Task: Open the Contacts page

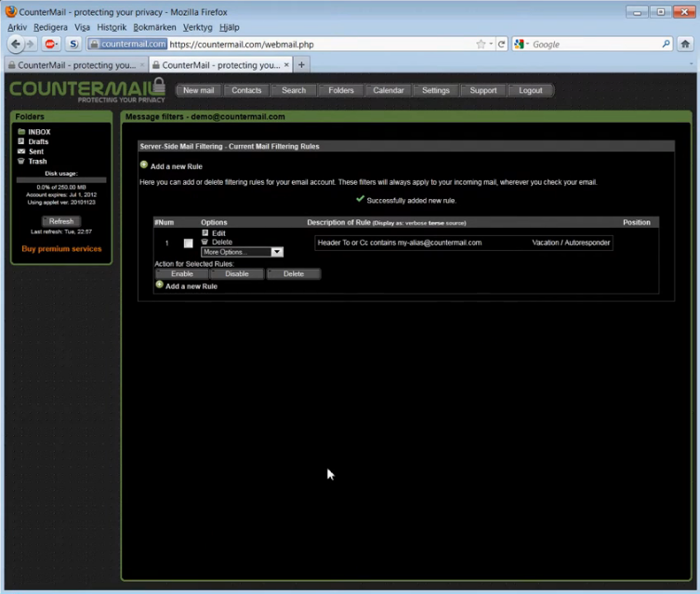Action: [246, 90]
